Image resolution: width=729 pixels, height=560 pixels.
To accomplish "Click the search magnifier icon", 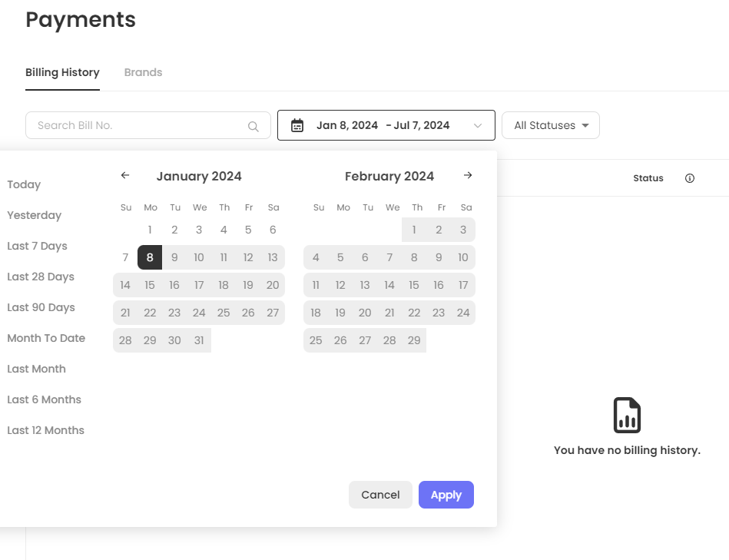I will click(253, 127).
